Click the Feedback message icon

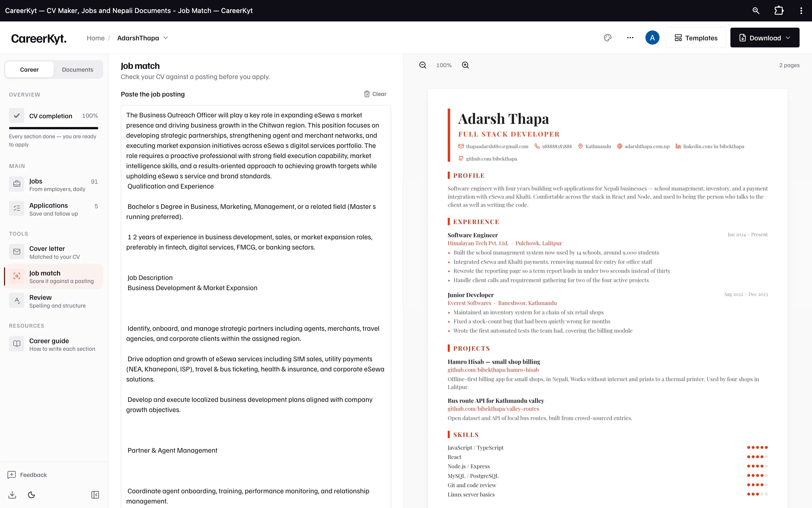pos(12,475)
